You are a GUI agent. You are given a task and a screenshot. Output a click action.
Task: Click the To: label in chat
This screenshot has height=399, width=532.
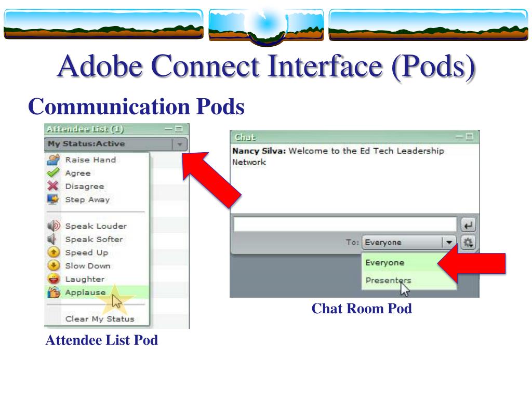coord(352,242)
